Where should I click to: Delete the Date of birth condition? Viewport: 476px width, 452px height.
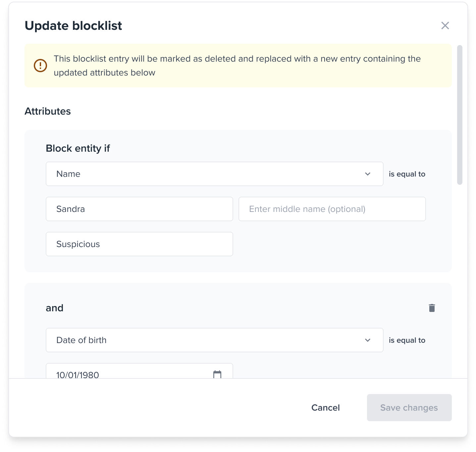432,308
